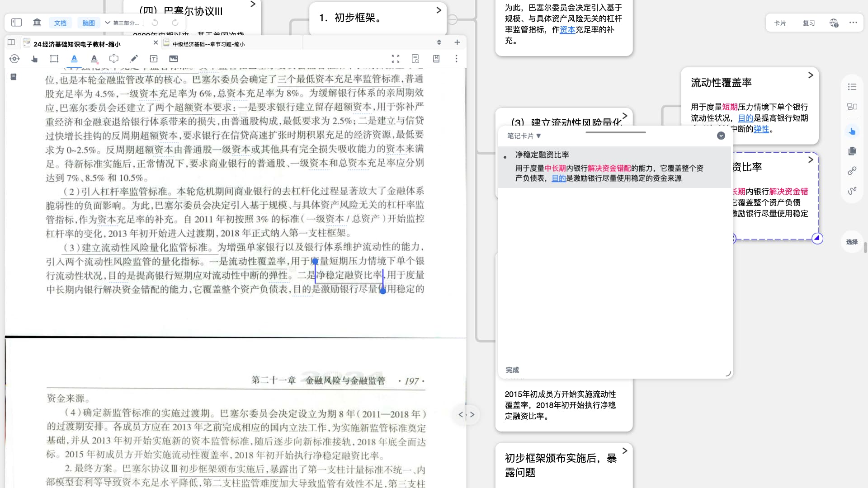Viewport: 868px width, 488px height.
Task: Open document search icon
Action: [415, 59]
